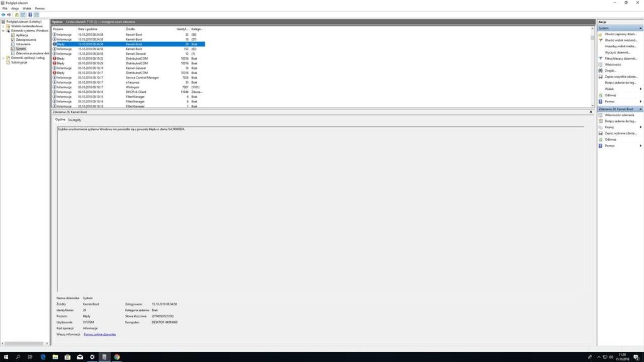Switch to the Ogólne tab

[x=60, y=119]
